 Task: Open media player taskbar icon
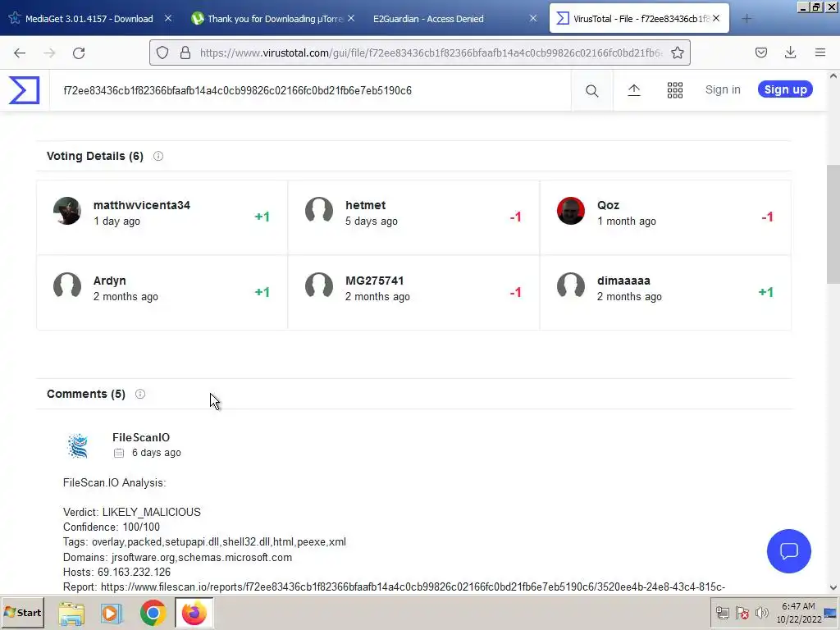tap(112, 613)
